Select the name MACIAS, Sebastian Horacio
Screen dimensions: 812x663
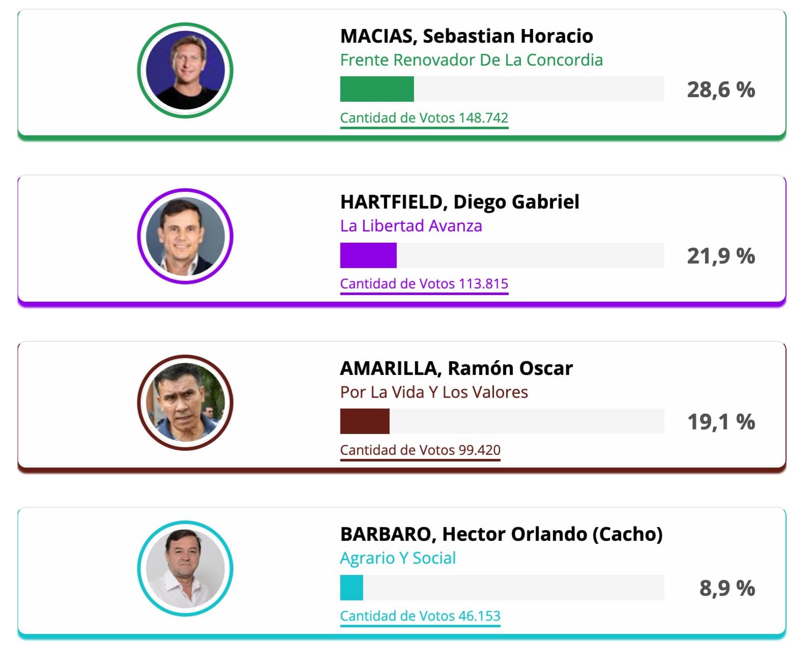pyautogui.click(x=467, y=36)
